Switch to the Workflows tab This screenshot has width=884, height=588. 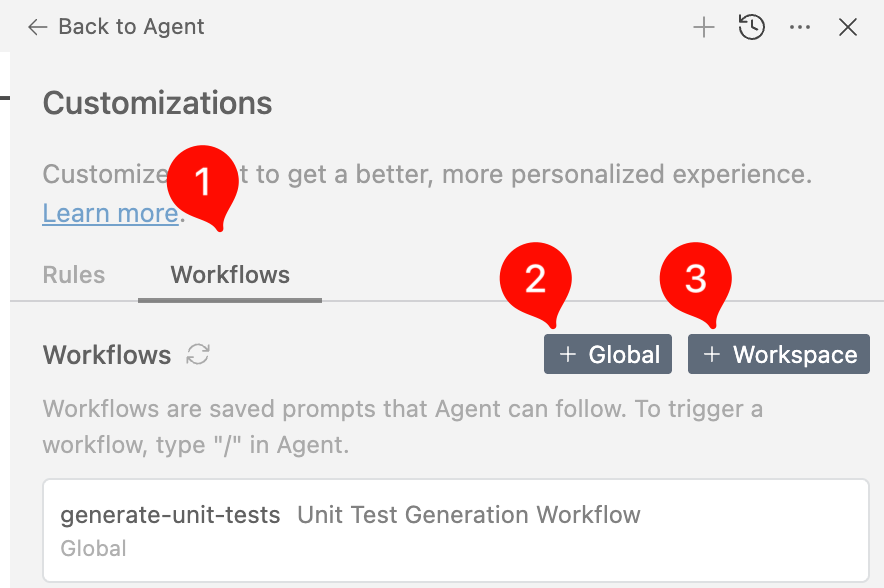pos(229,274)
